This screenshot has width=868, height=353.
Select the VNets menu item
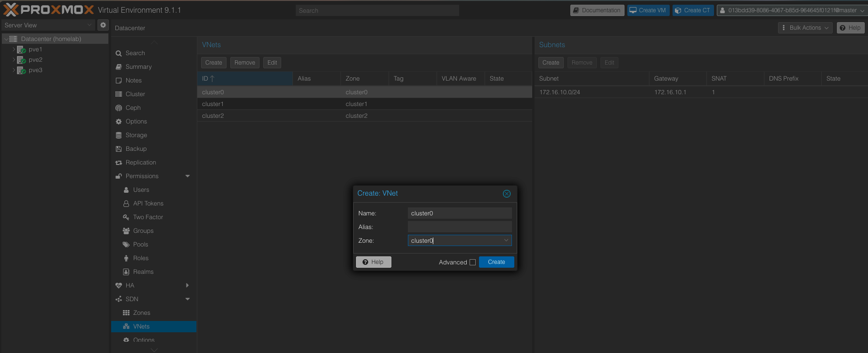(x=154, y=327)
